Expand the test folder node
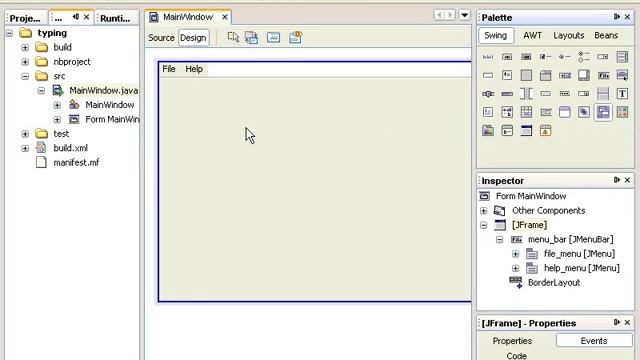Viewport: 640px width, 360px height. [25, 133]
